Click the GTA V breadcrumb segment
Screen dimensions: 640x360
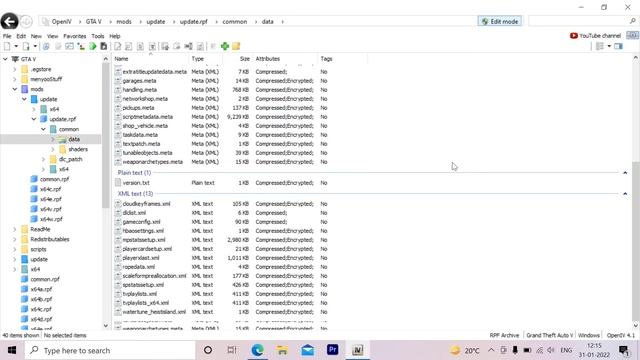(93, 22)
